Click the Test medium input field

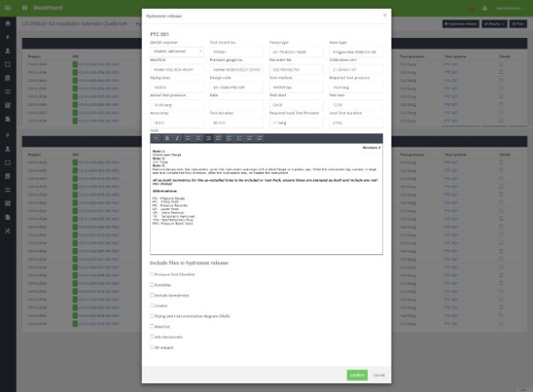[297, 87]
